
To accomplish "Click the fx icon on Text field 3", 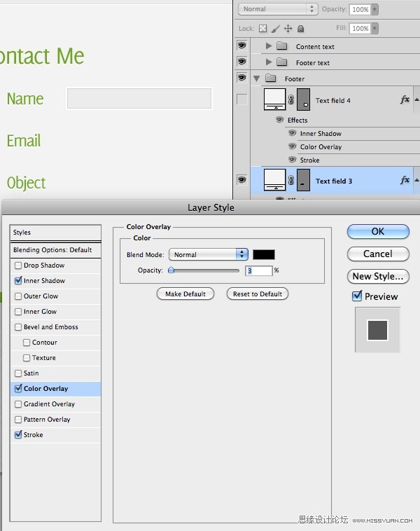I will click(405, 180).
